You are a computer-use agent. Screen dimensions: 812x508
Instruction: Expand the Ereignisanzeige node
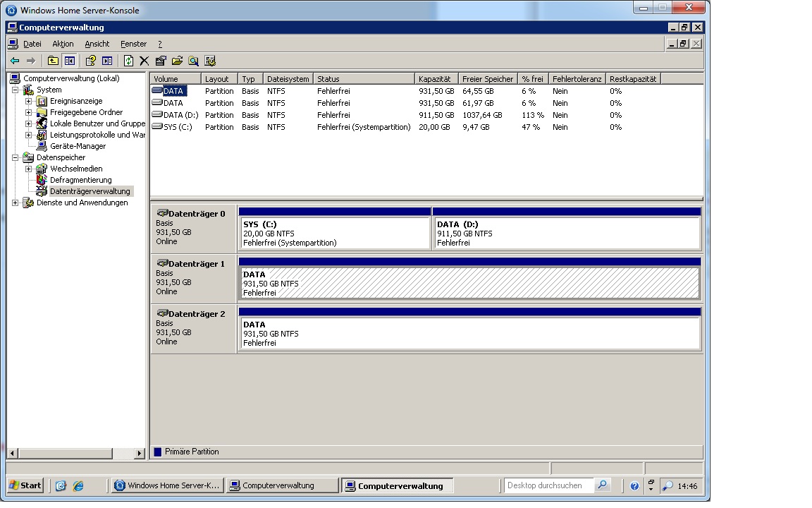(x=29, y=101)
